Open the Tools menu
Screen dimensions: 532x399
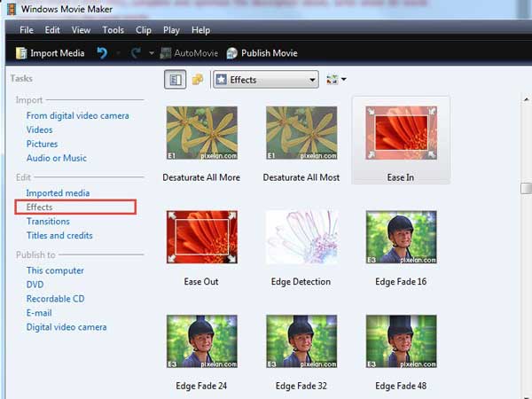tap(113, 30)
